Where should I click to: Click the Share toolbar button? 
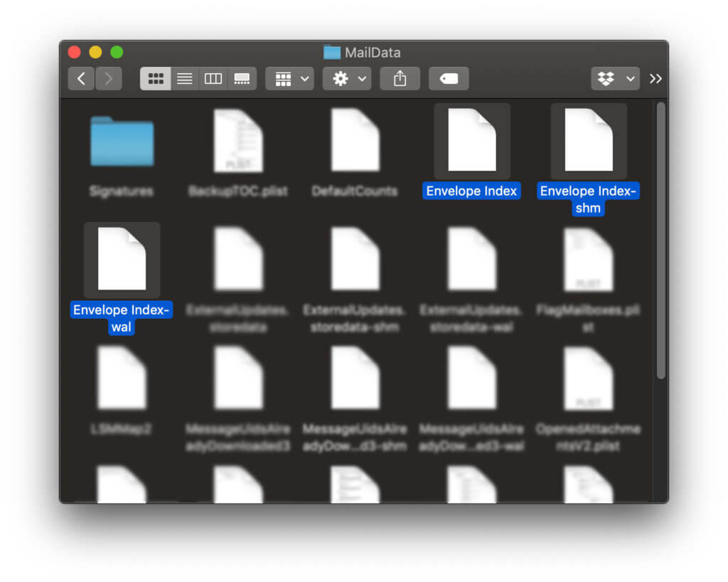400,78
